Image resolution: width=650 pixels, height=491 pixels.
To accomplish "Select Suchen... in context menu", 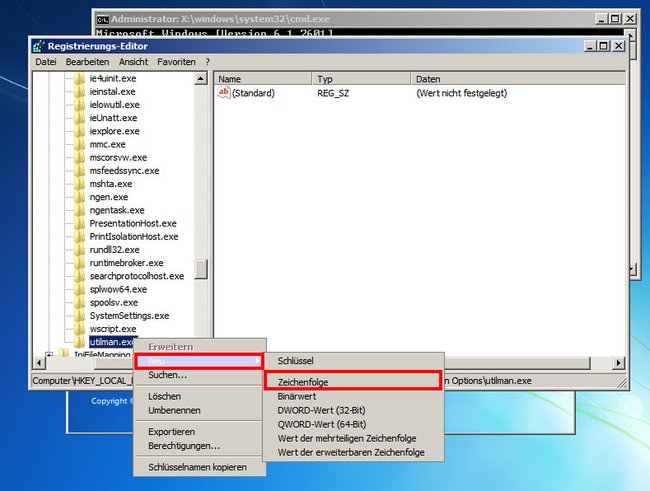I will click(199, 375).
